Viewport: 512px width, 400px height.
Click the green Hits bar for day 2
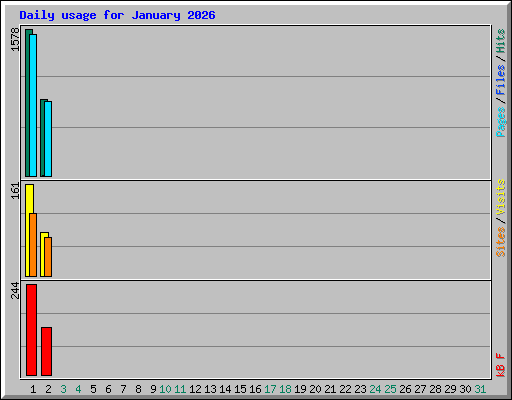(x=42, y=138)
